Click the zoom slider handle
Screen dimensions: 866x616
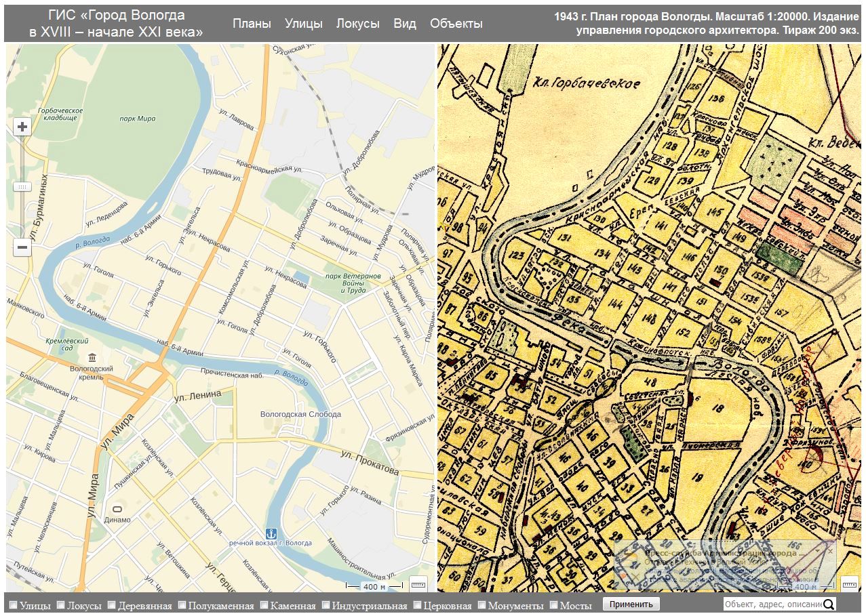pyautogui.click(x=22, y=186)
